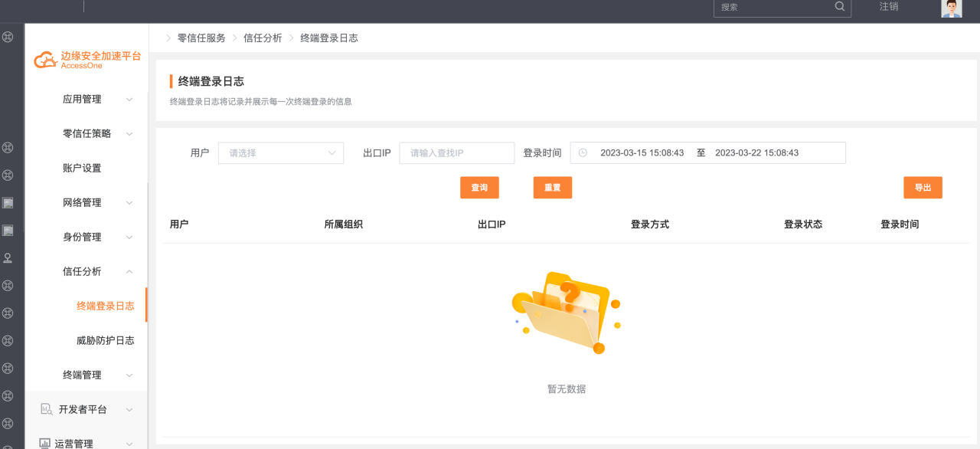Click the 重置 button

[553, 188]
